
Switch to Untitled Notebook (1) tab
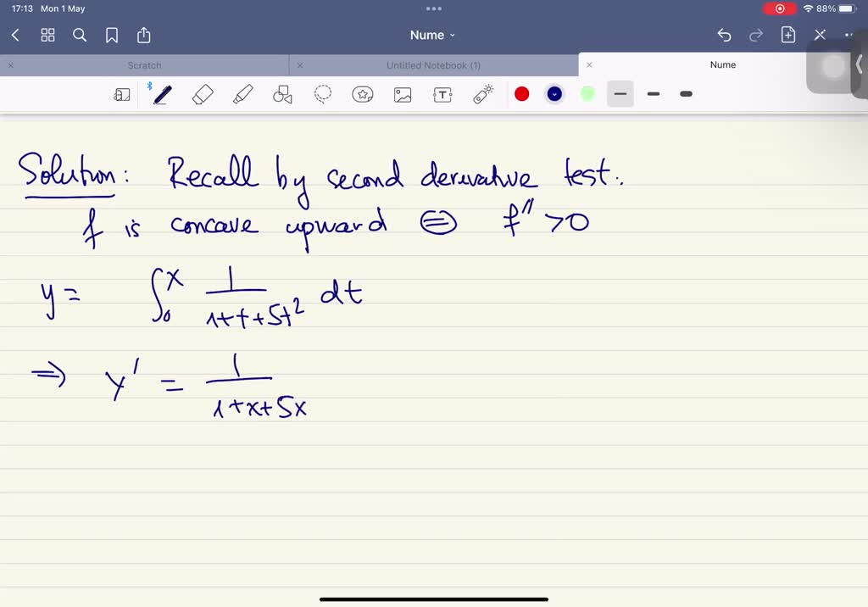point(433,64)
